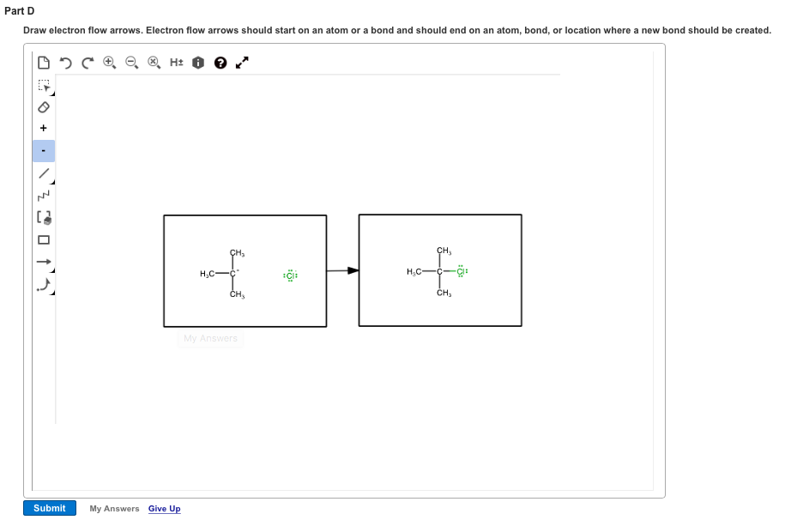Choose the reaction arrow tool

44,262
